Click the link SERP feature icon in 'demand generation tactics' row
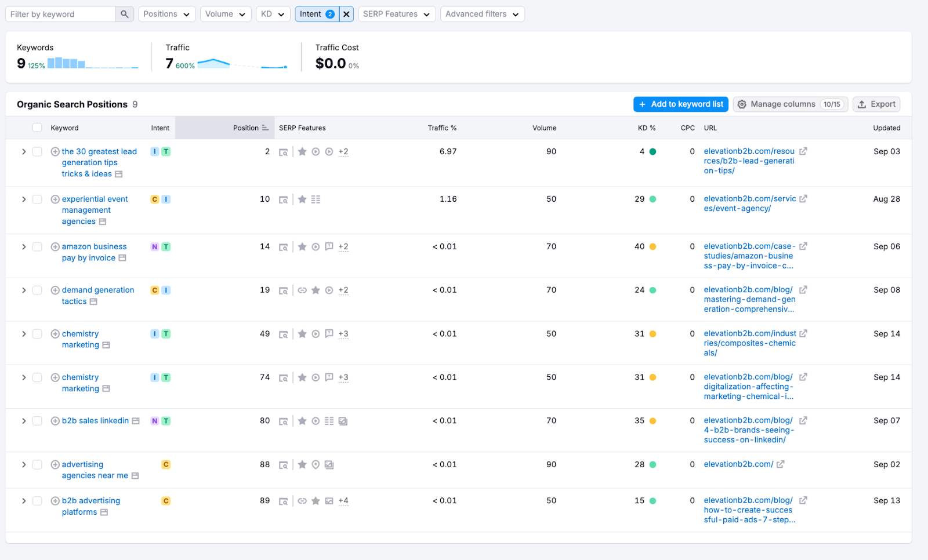This screenshot has height=560, width=928. [302, 290]
